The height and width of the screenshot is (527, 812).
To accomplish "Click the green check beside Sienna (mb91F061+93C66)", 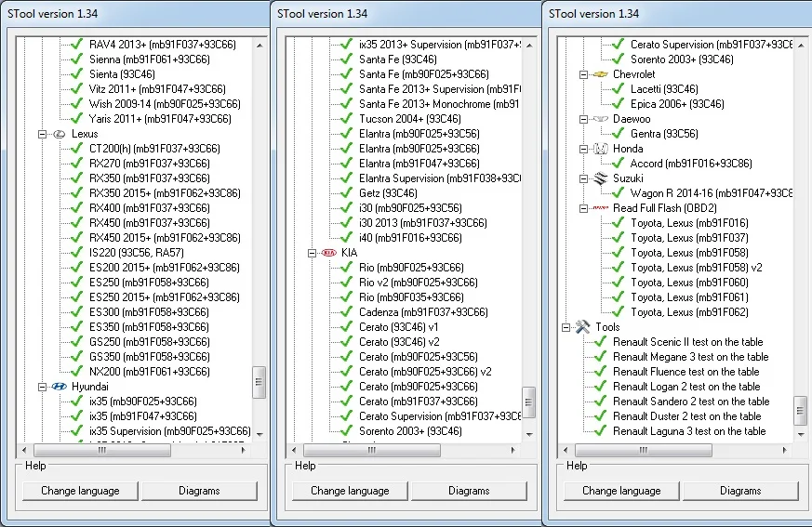I will click(76, 59).
